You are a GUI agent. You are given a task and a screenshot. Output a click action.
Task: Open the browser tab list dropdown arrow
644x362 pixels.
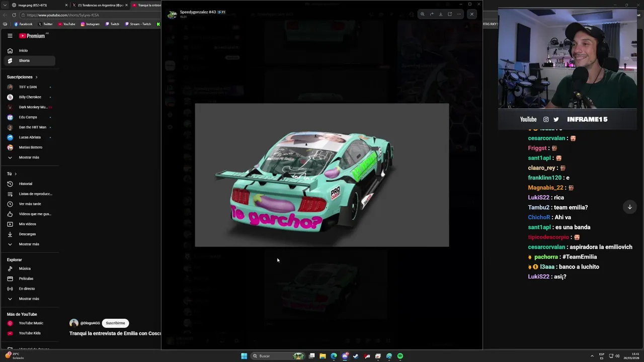click(5, 5)
